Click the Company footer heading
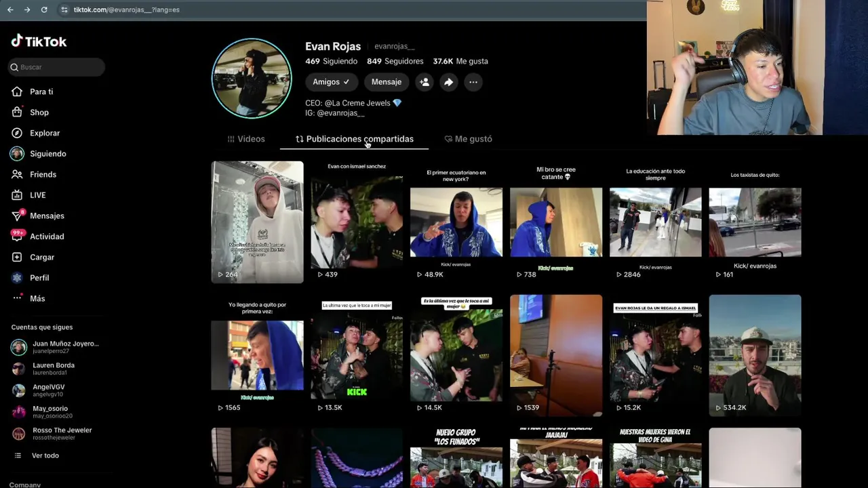Viewport: 868px width, 488px height. coord(25,485)
